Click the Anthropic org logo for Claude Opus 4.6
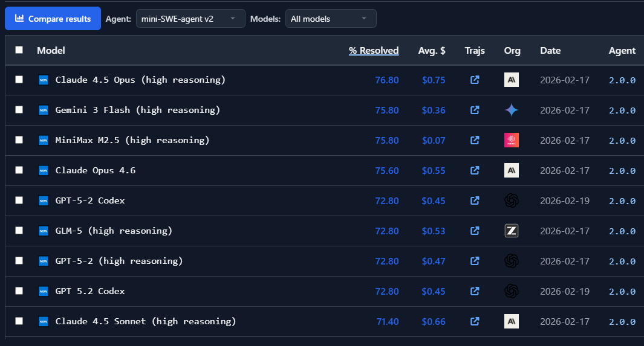The width and height of the screenshot is (644, 346). pos(512,170)
